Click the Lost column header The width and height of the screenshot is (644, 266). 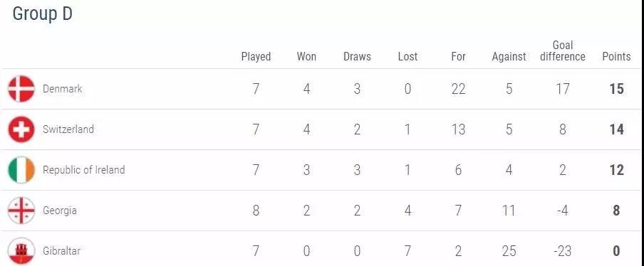(x=407, y=57)
